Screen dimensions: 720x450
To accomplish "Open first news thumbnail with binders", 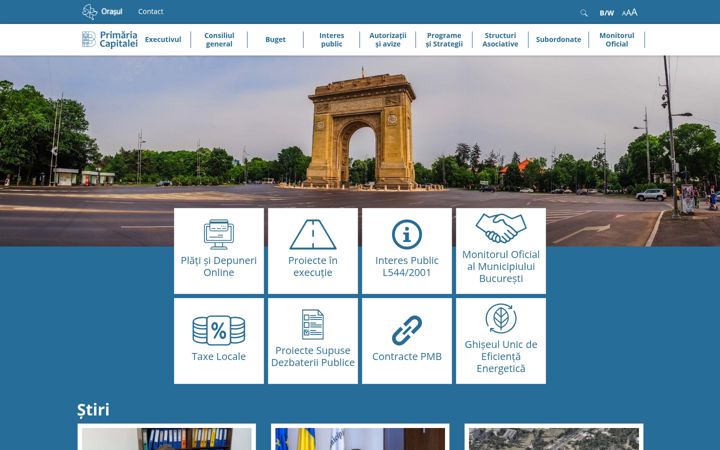I will click(x=167, y=439).
